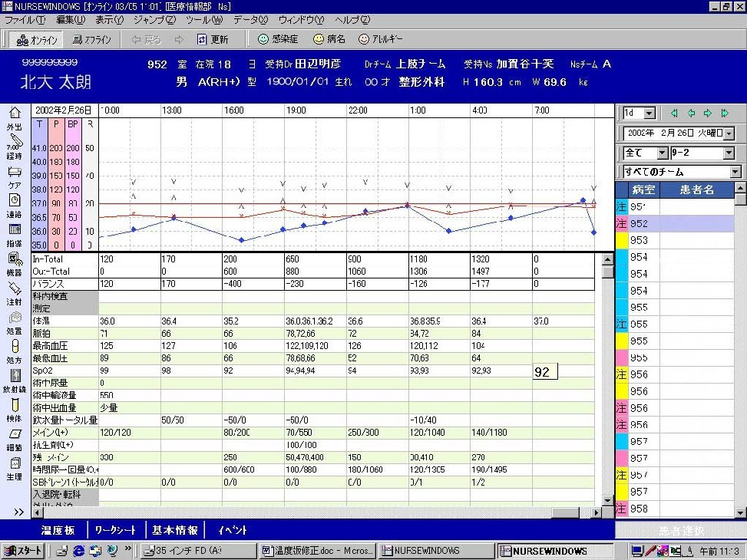747x560 pixels.
Task: Open the ウィンドウ menu
Action: click(x=301, y=20)
